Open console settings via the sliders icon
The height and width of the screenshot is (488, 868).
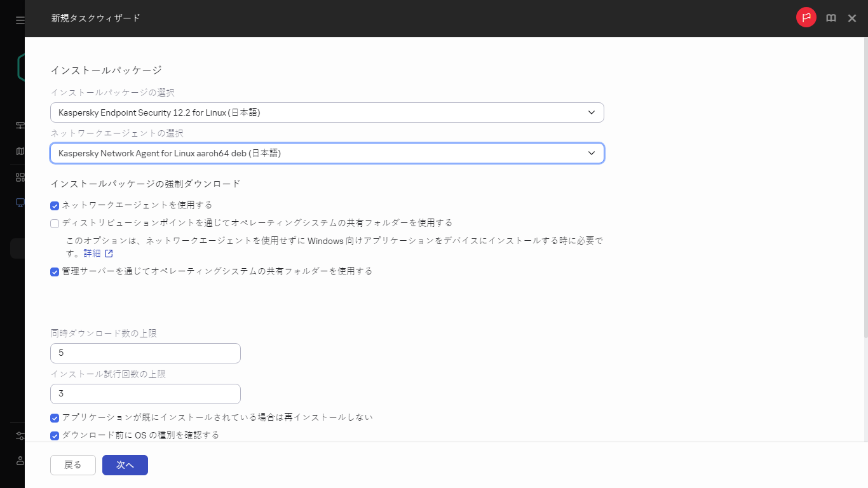[x=19, y=435]
